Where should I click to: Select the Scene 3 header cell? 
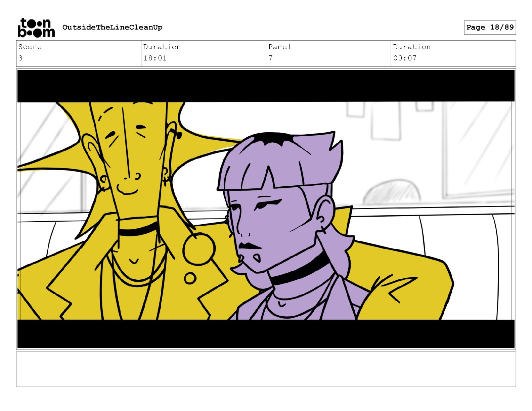(x=79, y=53)
